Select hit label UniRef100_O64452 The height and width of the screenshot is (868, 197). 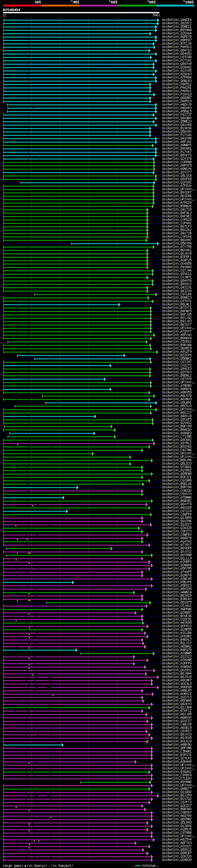(176, 54)
